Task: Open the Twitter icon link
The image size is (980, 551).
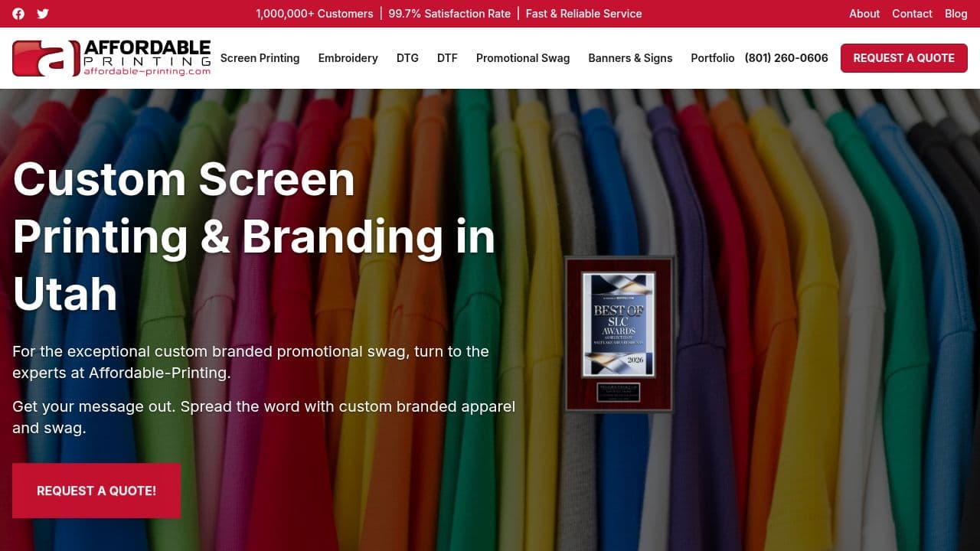Action: (43, 14)
